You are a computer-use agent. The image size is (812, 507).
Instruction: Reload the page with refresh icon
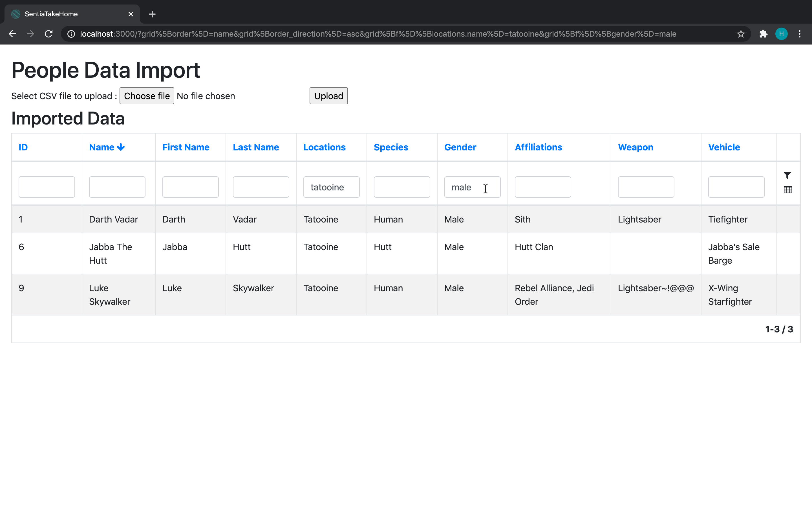click(x=49, y=34)
